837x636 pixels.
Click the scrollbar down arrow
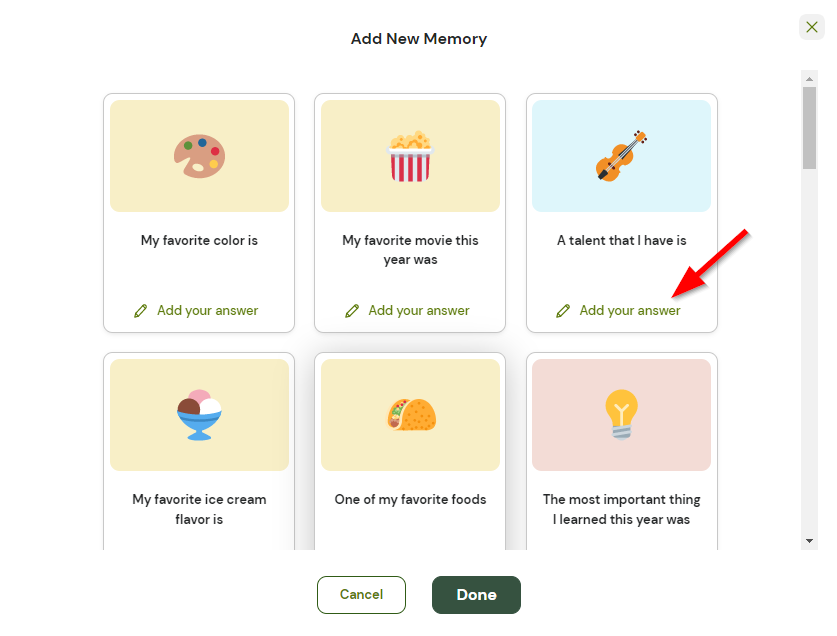pos(808,541)
